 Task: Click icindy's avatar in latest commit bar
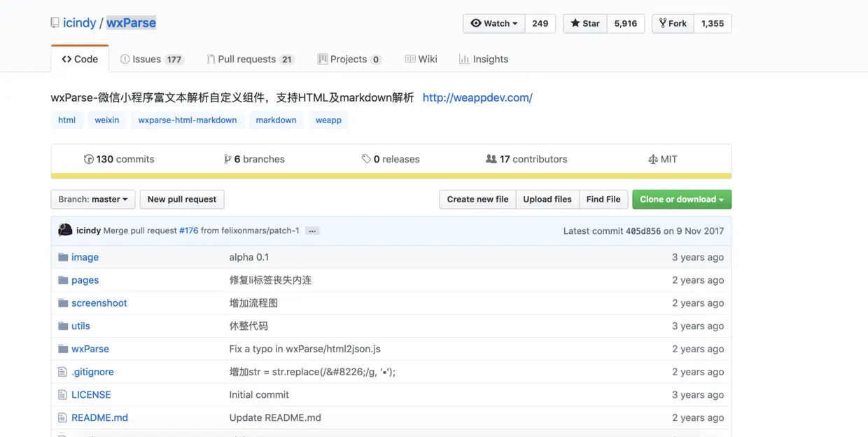click(x=65, y=230)
